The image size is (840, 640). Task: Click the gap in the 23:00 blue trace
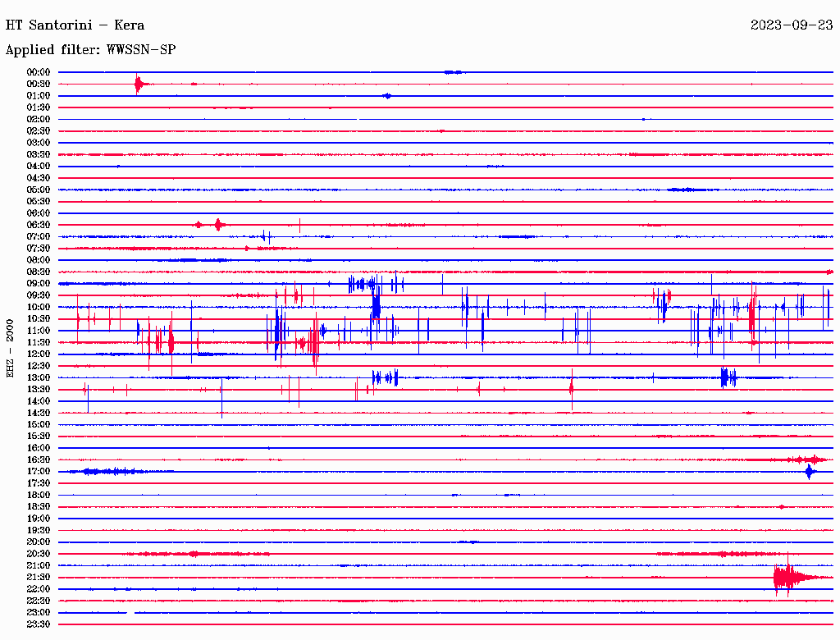click(x=130, y=613)
